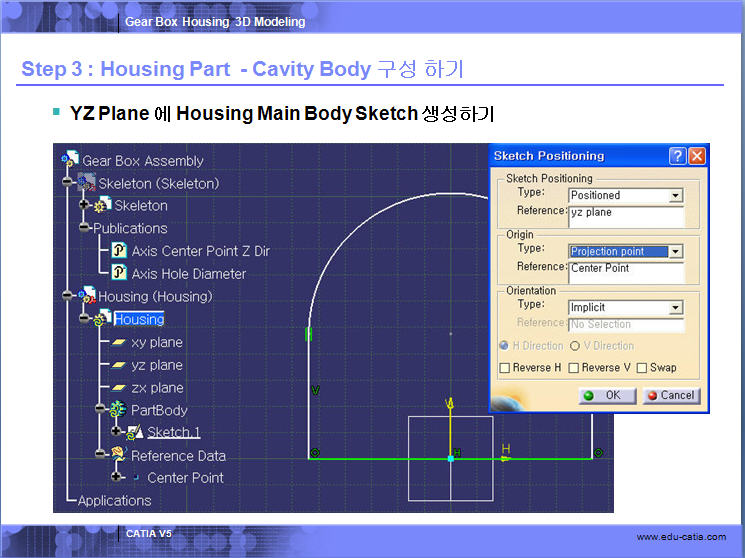Click the help question mark in dialog title
Image resolution: width=745 pixels, height=558 pixels.
(677, 156)
